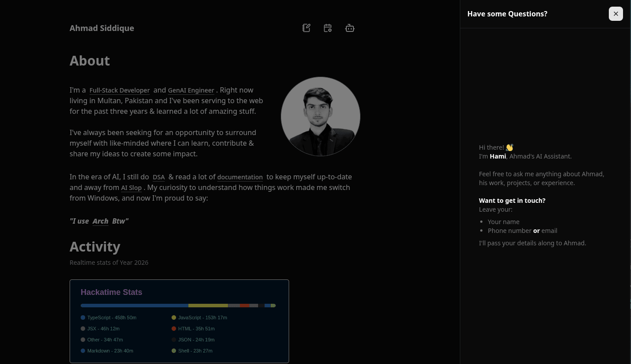Select the Other - 34h 47m legend entry
This screenshot has width=631, height=364.
(x=102, y=340)
